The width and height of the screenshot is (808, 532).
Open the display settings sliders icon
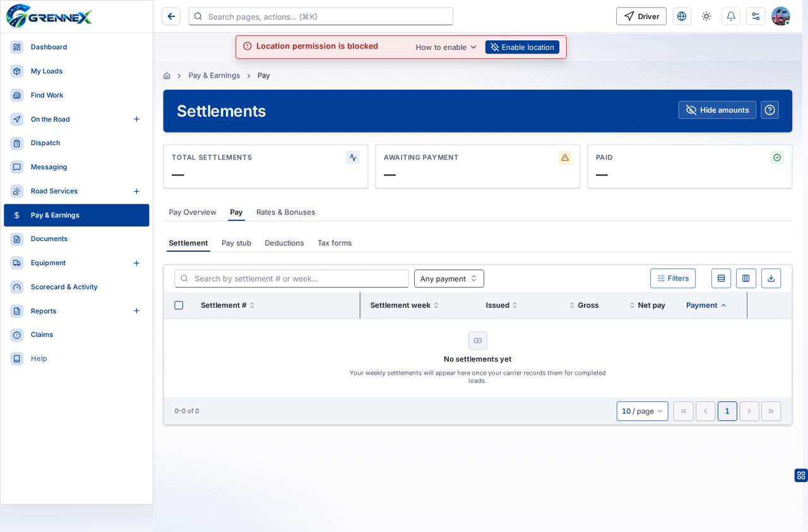tap(756, 16)
